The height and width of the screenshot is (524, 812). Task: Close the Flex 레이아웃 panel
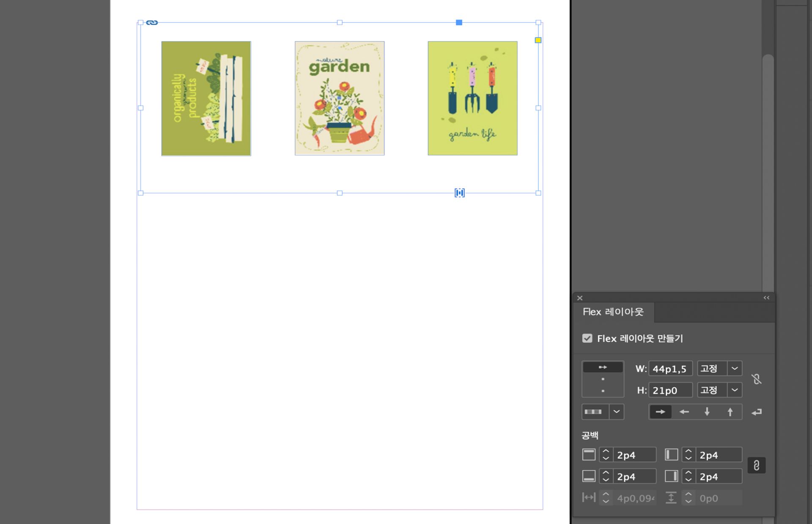(580, 298)
